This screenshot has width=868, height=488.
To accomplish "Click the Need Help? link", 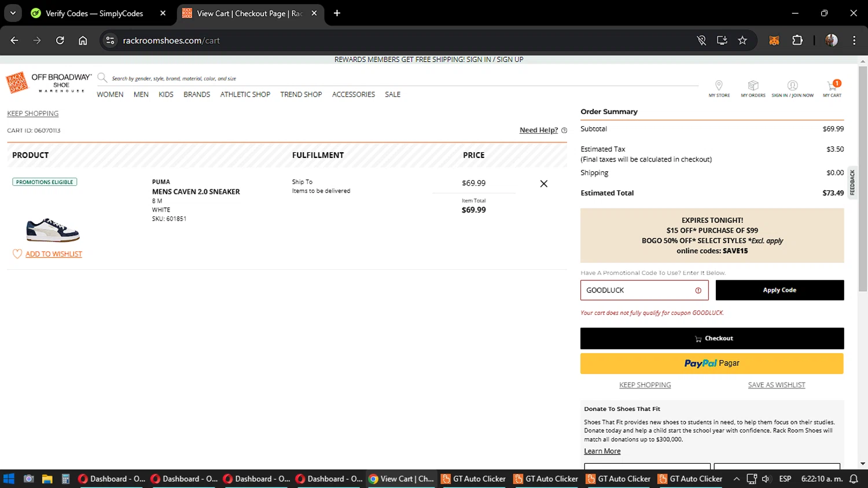I will [x=539, y=130].
